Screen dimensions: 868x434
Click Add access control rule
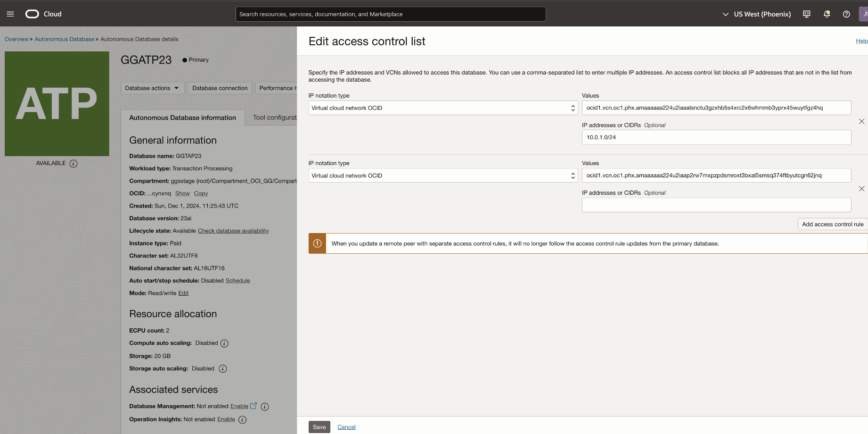(x=832, y=224)
